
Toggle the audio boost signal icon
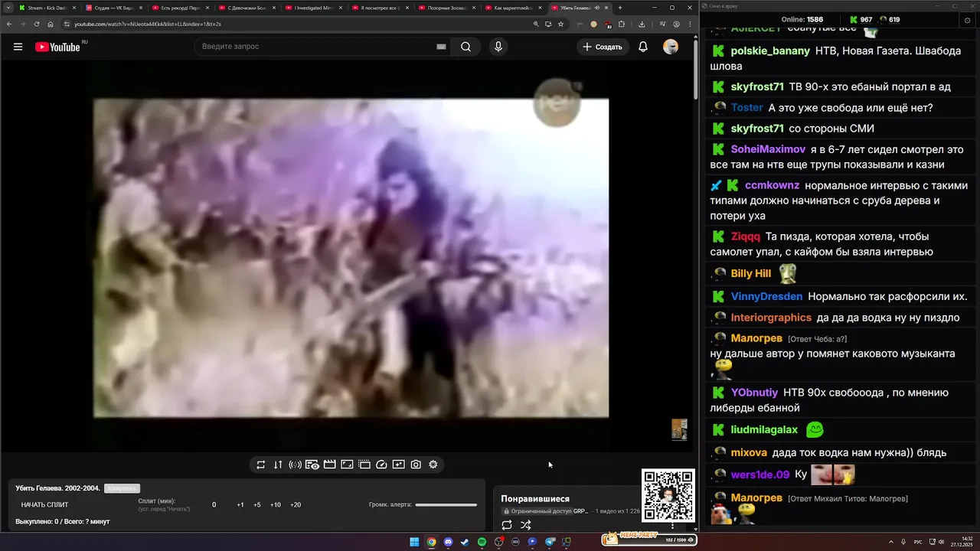295,465
